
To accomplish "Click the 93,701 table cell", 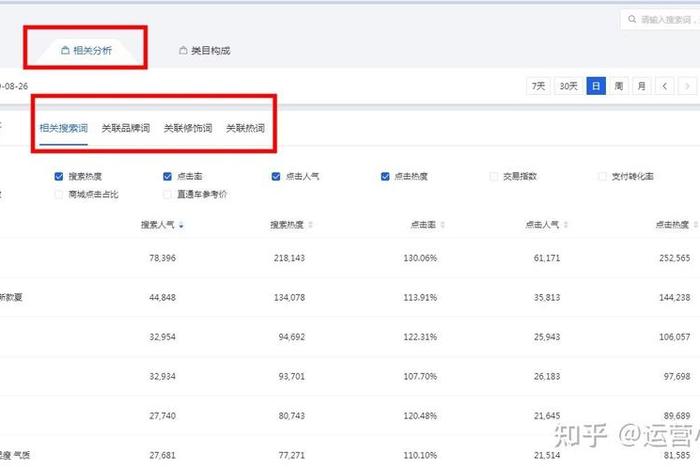I will (292, 376).
